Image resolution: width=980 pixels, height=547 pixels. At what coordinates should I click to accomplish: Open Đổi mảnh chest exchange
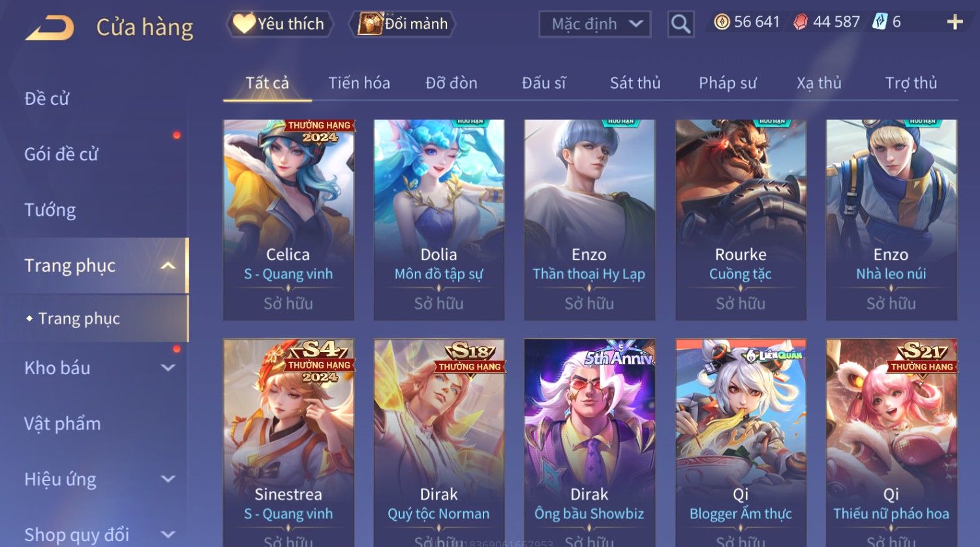[x=403, y=24]
